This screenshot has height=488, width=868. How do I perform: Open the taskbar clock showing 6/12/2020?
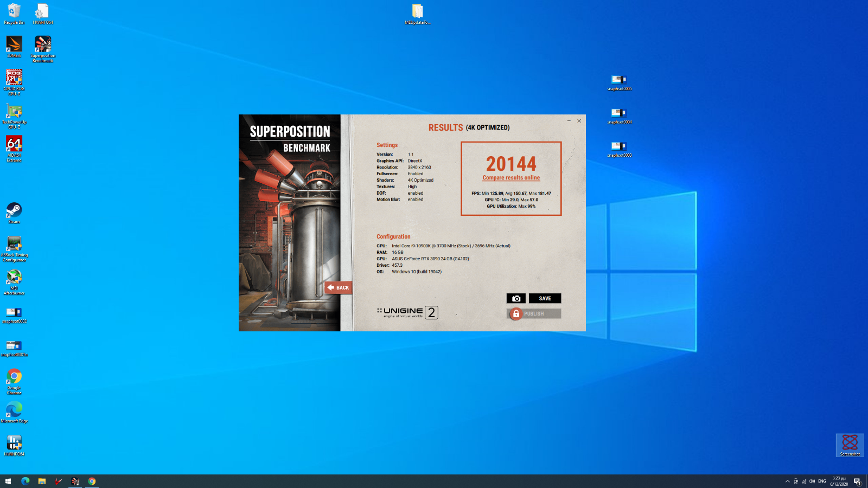click(839, 481)
